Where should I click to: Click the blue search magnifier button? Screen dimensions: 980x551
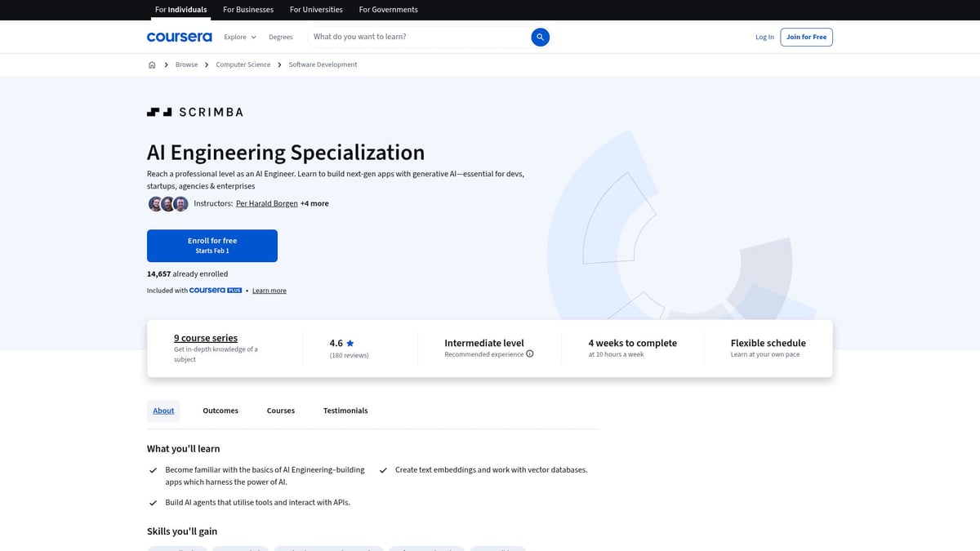(540, 37)
